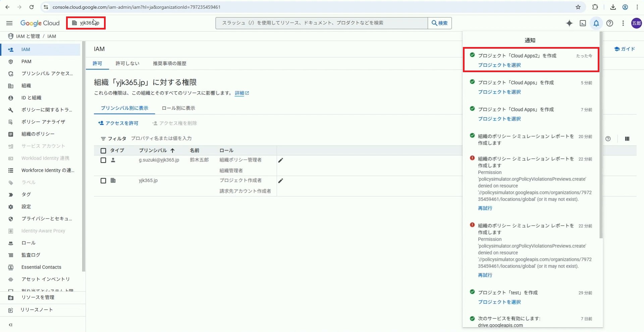Screen dimensions: 644x332
Task: Check the select-all checkbox in table header
Action: 103,151
